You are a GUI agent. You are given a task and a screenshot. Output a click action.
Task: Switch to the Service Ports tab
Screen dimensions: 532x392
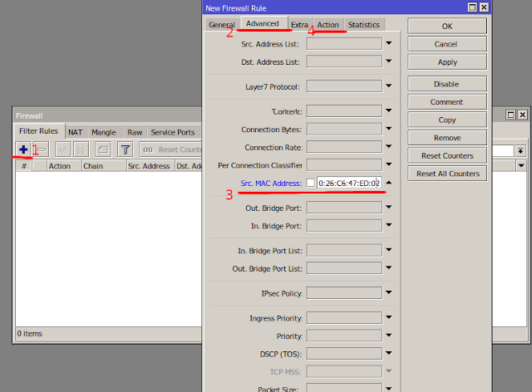[x=173, y=132]
